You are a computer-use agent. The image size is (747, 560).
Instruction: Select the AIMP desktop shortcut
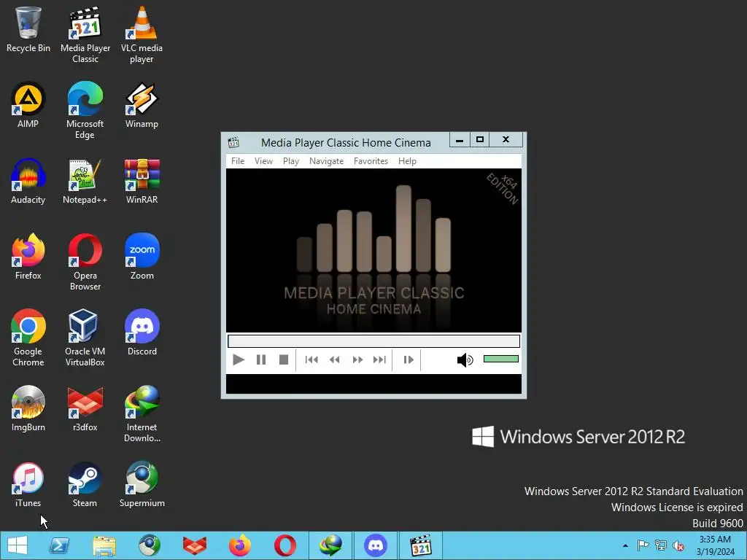tap(28, 105)
